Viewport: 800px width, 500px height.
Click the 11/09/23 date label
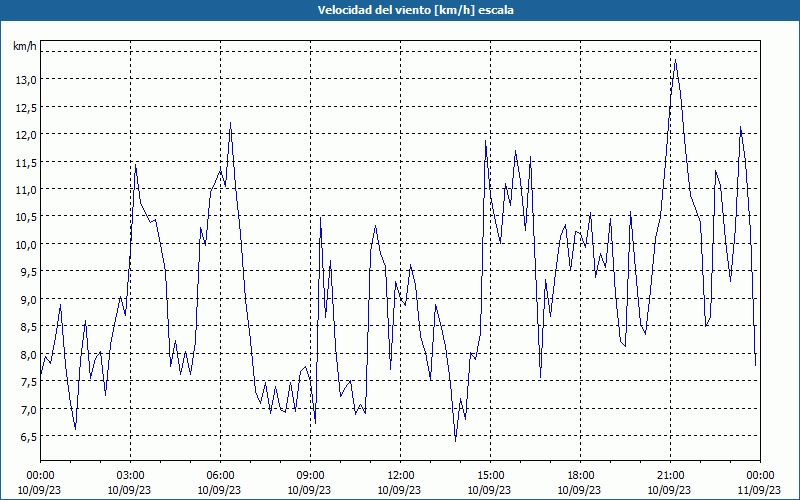point(760,490)
